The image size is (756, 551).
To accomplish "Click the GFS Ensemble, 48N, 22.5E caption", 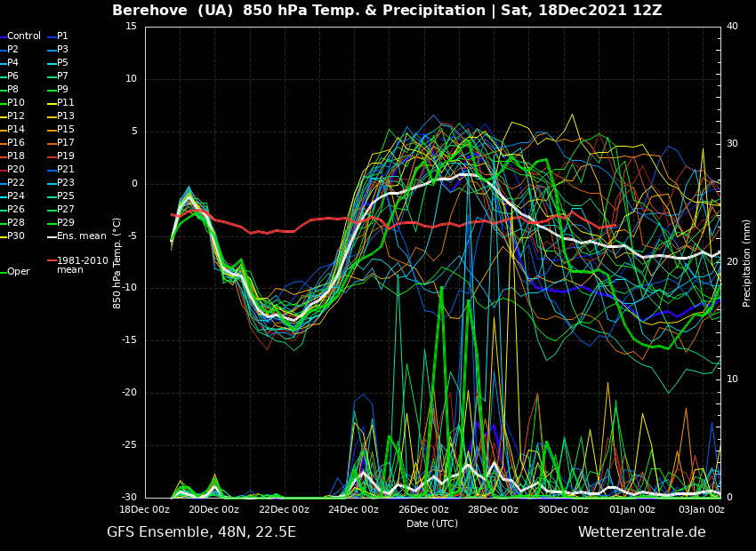I will pos(201,532).
